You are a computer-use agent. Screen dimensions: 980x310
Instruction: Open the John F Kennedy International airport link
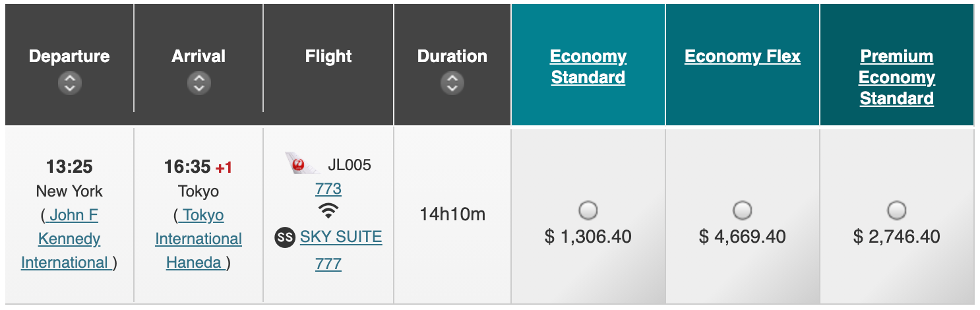(x=69, y=239)
